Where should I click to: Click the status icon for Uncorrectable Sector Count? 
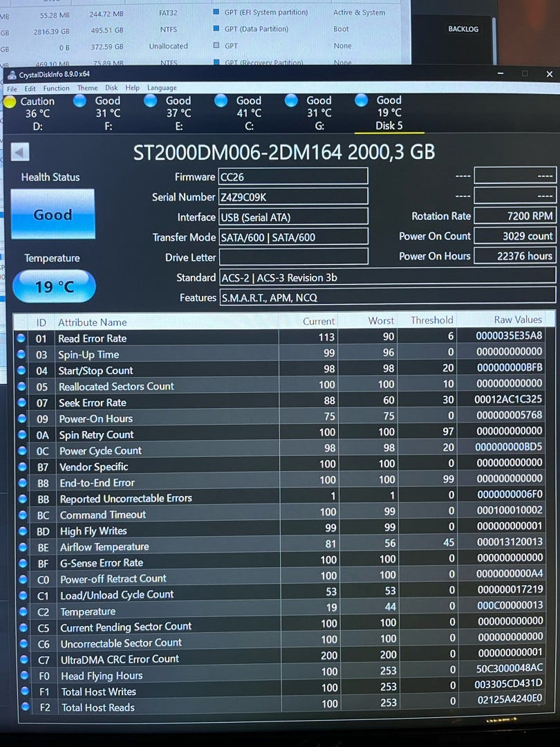[24, 644]
